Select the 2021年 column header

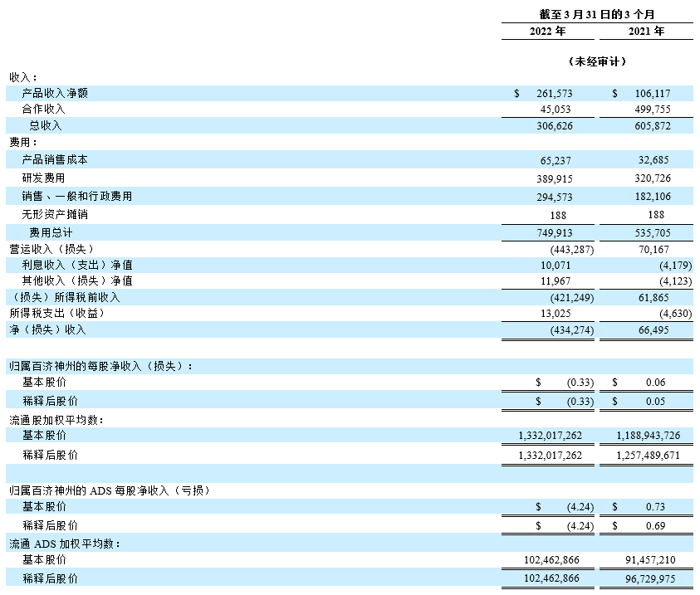coord(644,32)
